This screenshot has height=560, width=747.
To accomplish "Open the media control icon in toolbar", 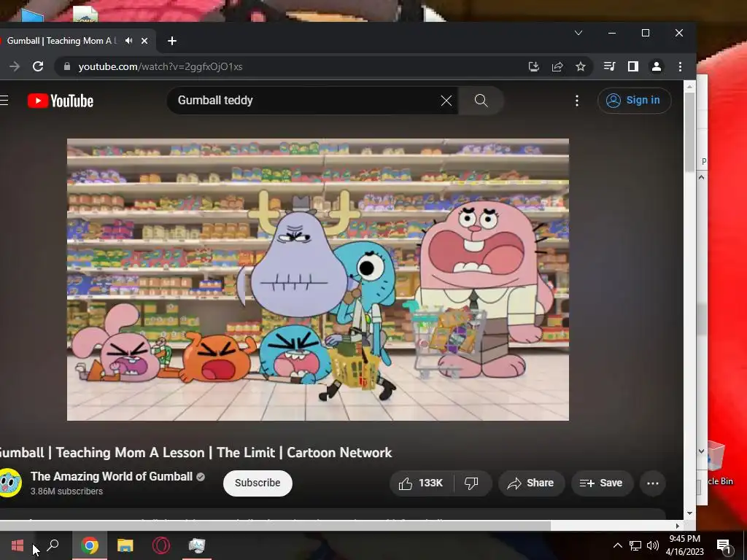I will pyautogui.click(x=609, y=66).
